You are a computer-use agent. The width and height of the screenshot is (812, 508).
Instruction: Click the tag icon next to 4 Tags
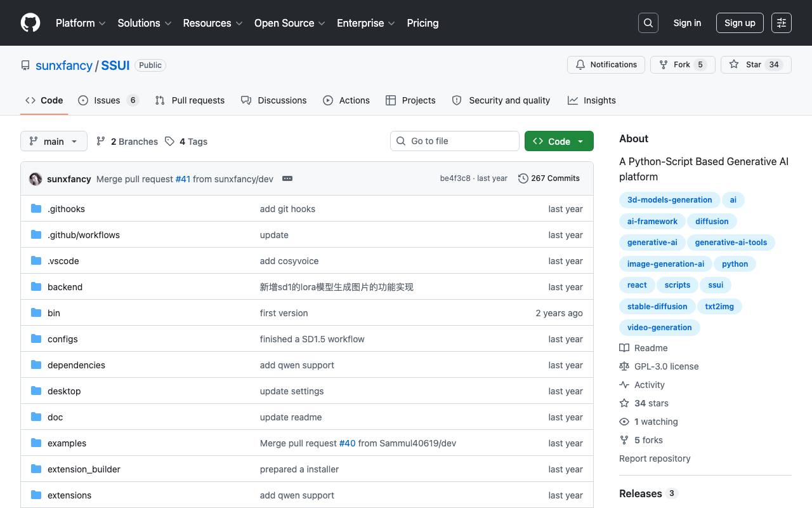point(169,142)
